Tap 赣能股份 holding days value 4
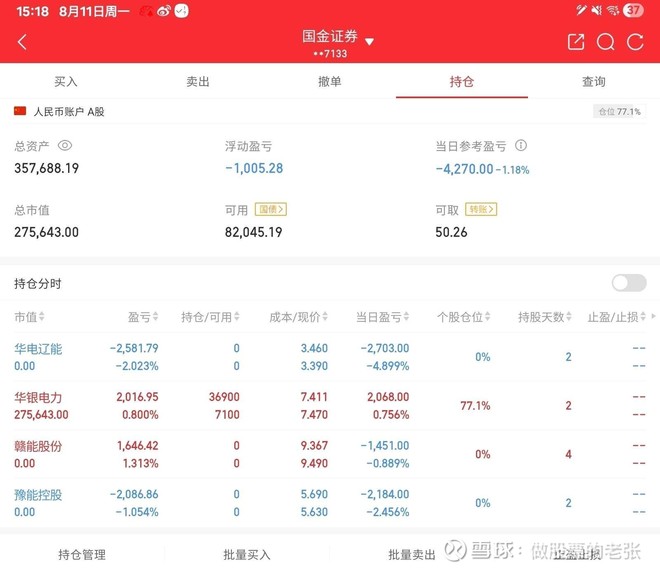660x571 pixels. coord(568,454)
